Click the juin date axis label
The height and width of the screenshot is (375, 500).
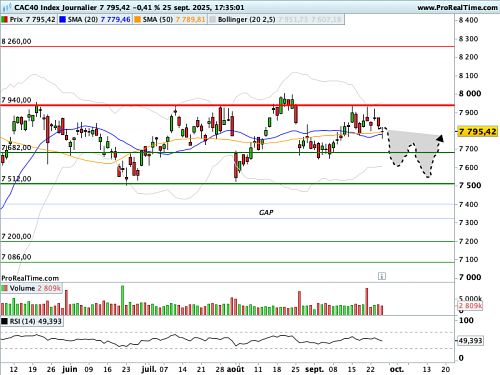coord(70,369)
